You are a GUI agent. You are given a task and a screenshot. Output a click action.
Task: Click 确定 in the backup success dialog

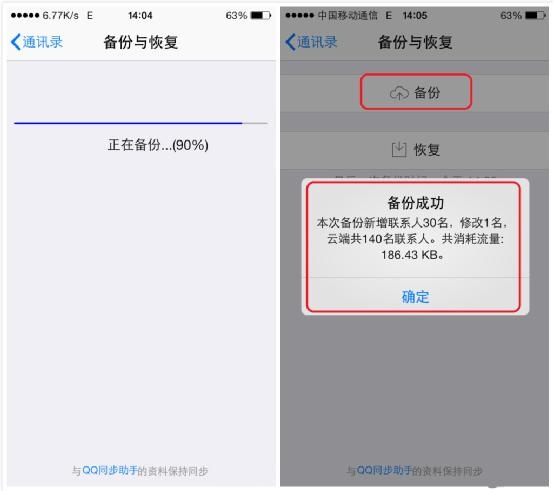click(416, 297)
